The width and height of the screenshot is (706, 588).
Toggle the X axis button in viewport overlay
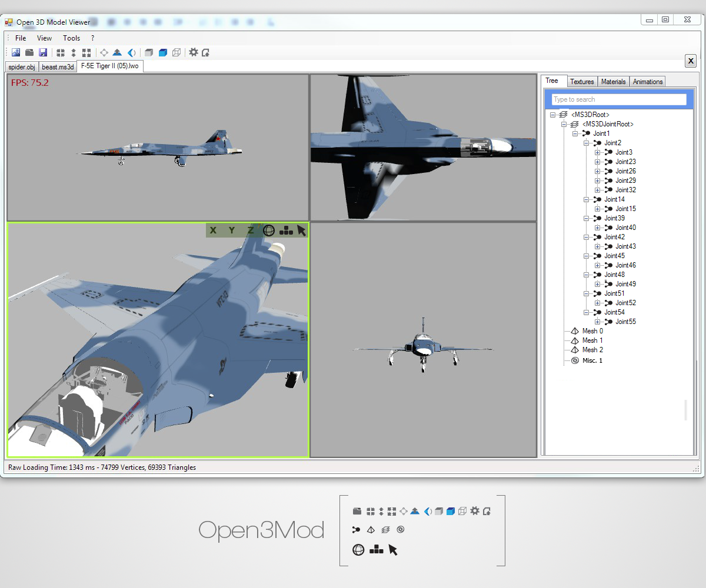213,230
